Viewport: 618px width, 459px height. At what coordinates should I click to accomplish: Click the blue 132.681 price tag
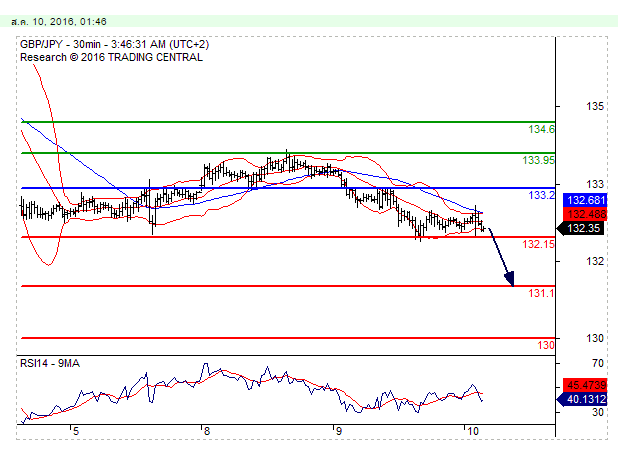585,200
